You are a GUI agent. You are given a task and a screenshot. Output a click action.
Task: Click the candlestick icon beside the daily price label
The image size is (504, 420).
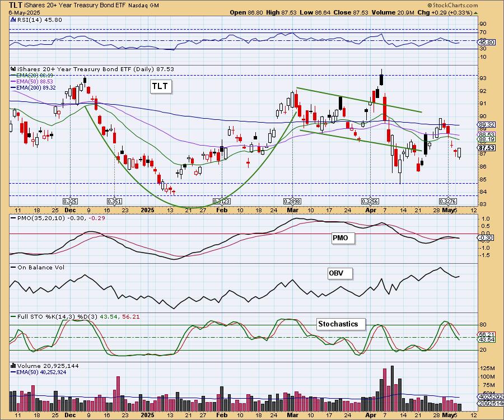click(13, 69)
